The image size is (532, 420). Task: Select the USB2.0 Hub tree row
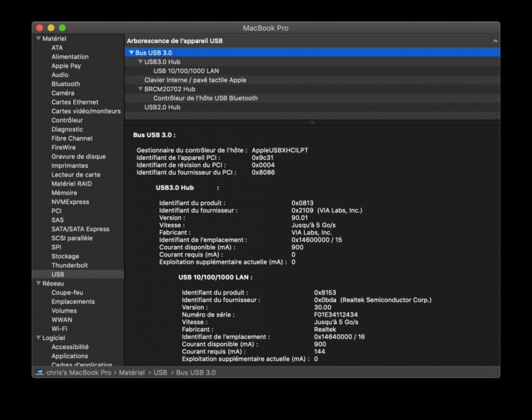tap(312, 108)
